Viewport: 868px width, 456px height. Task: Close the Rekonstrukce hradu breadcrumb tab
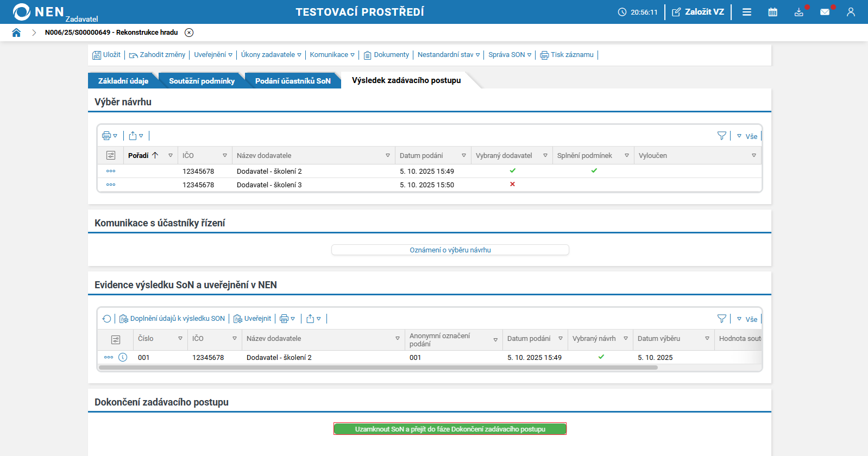[x=189, y=33]
